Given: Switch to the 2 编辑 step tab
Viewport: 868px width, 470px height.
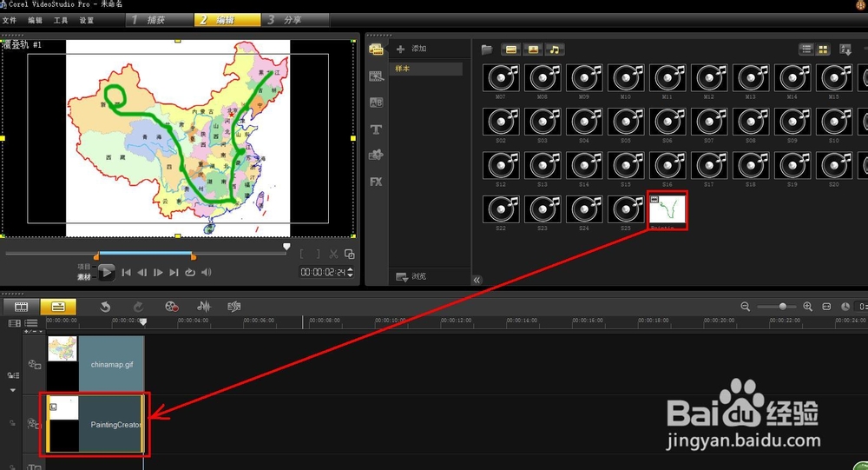Looking at the screenshot, I should (x=227, y=20).
